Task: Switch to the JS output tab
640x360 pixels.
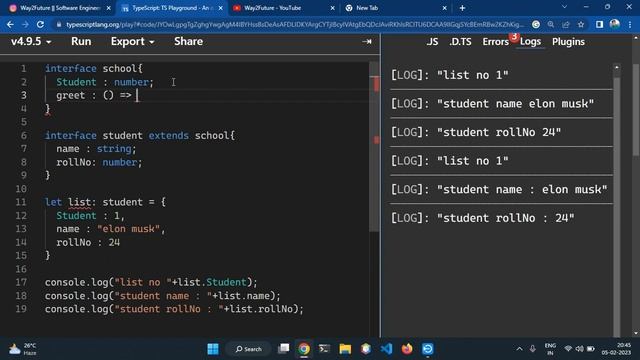Action: click(x=432, y=42)
